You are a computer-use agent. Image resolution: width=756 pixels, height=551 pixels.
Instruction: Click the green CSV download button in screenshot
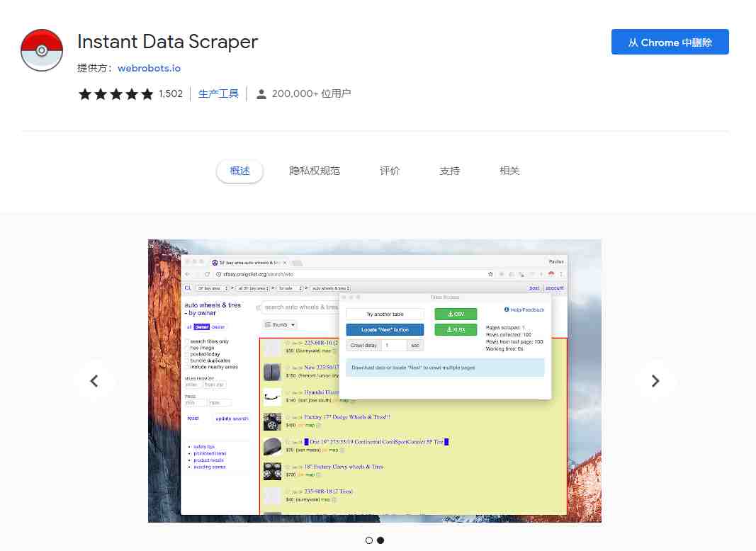click(x=456, y=314)
